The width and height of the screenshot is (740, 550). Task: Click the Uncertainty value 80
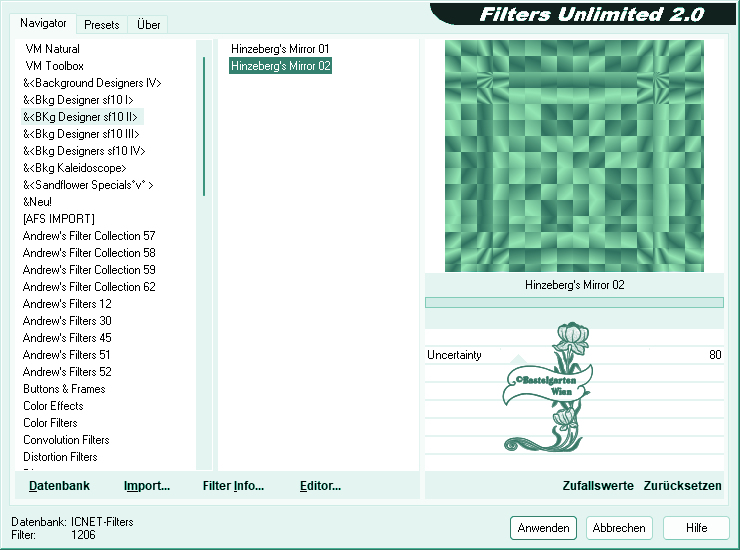point(715,355)
